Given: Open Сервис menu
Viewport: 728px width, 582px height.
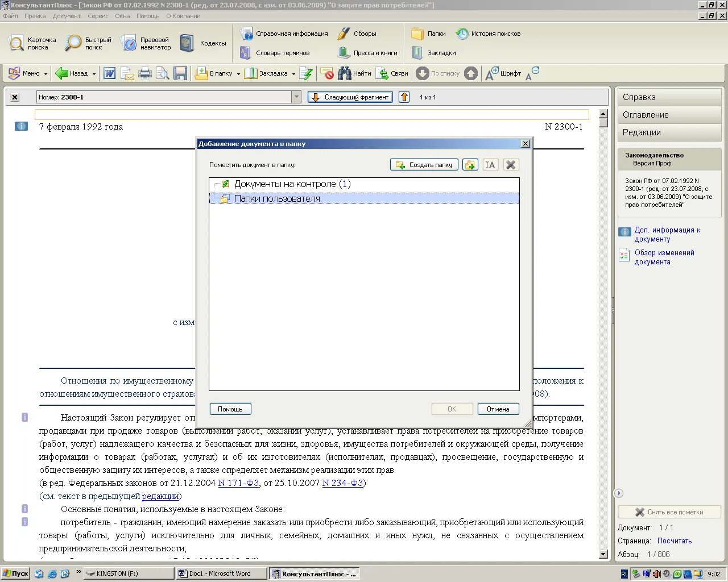Looking at the screenshot, I should click(98, 16).
